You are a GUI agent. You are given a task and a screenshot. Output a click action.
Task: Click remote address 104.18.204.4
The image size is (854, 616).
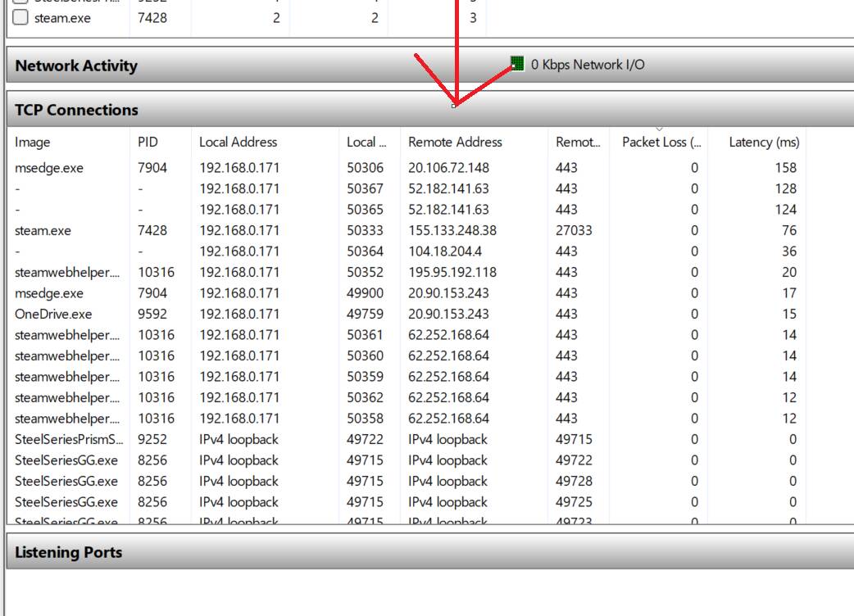445,251
